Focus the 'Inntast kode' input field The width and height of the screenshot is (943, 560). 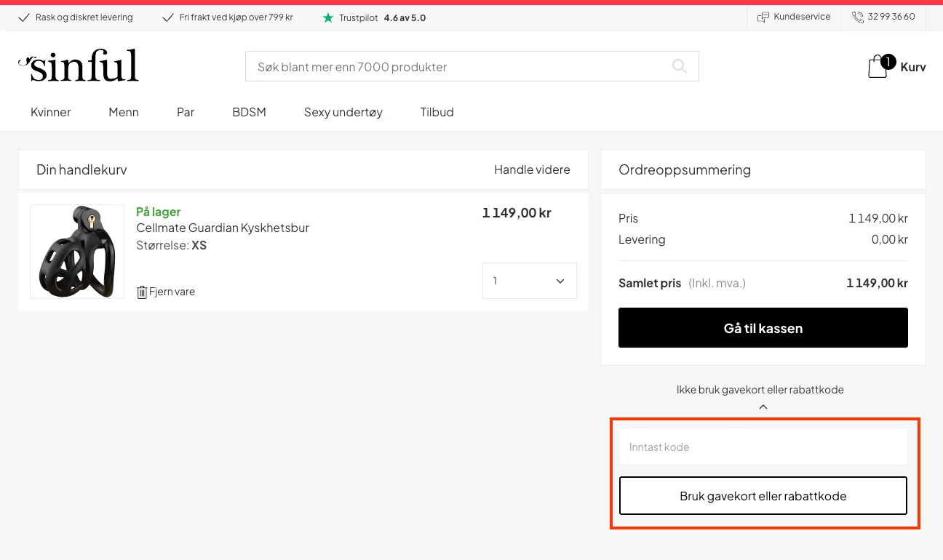[x=763, y=447]
